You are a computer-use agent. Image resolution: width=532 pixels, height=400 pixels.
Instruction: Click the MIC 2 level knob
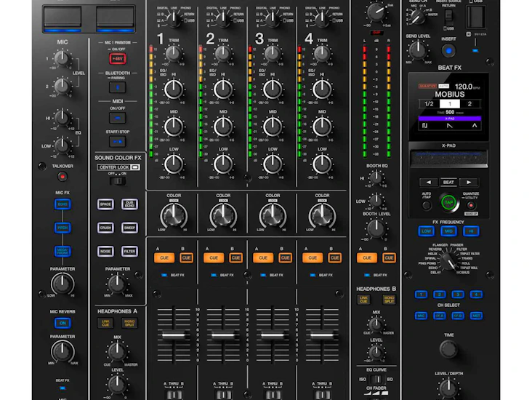(62, 86)
